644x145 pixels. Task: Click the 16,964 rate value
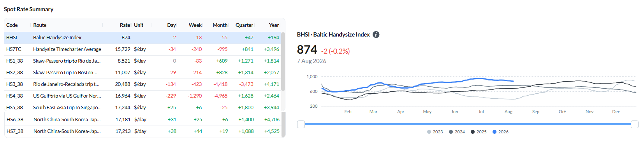[x=123, y=96]
